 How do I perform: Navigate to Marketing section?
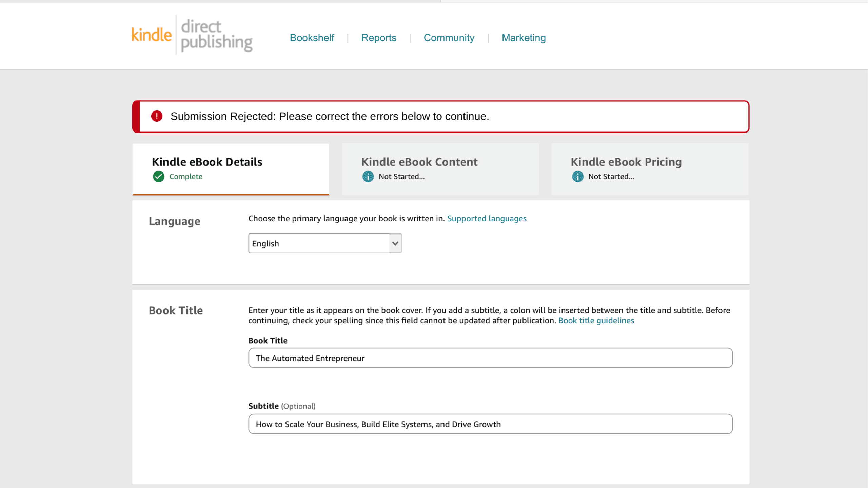(x=524, y=38)
